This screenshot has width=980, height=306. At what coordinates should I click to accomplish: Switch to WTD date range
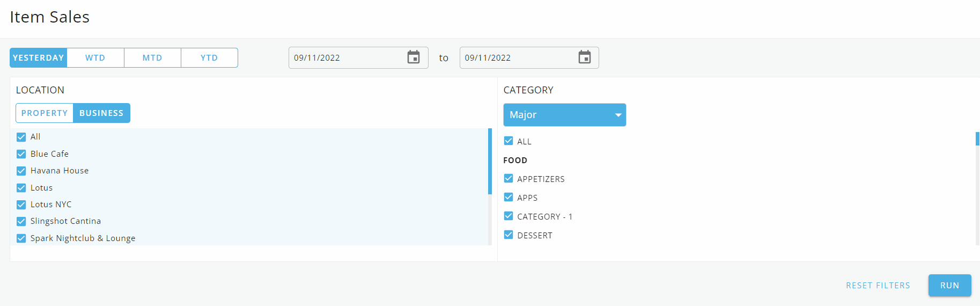click(x=95, y=58)
